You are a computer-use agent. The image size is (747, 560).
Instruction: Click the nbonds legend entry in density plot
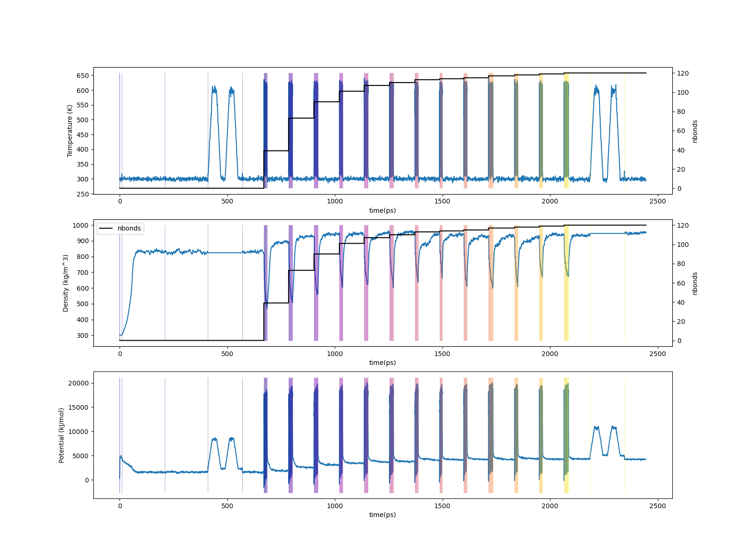[x=129, y=229]
